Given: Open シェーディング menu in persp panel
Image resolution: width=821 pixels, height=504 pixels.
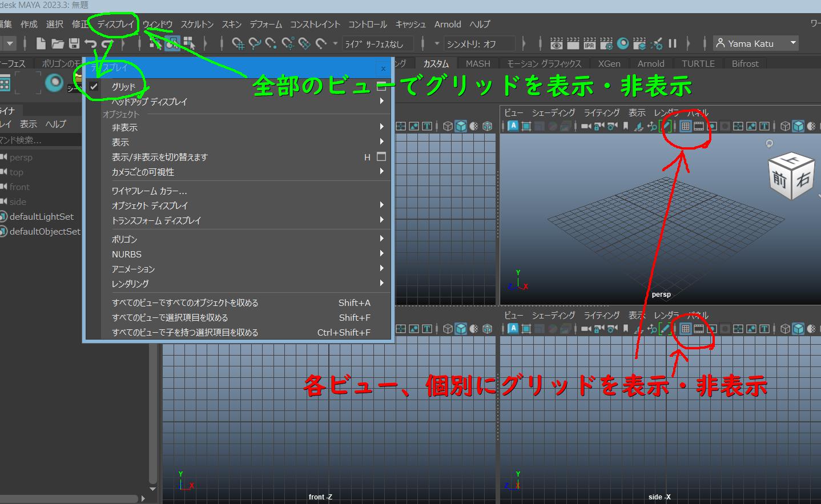Looking at the screenshot, I should tap(554, 112).
